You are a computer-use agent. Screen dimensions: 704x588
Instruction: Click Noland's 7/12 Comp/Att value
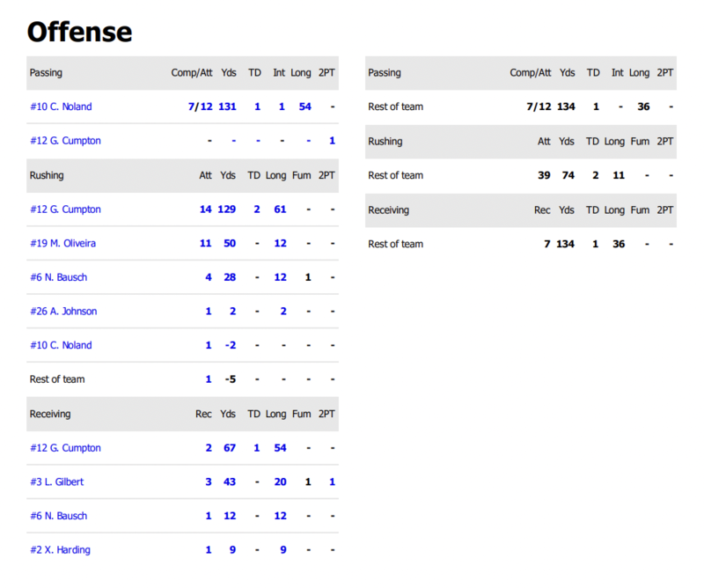coord(201,107)
